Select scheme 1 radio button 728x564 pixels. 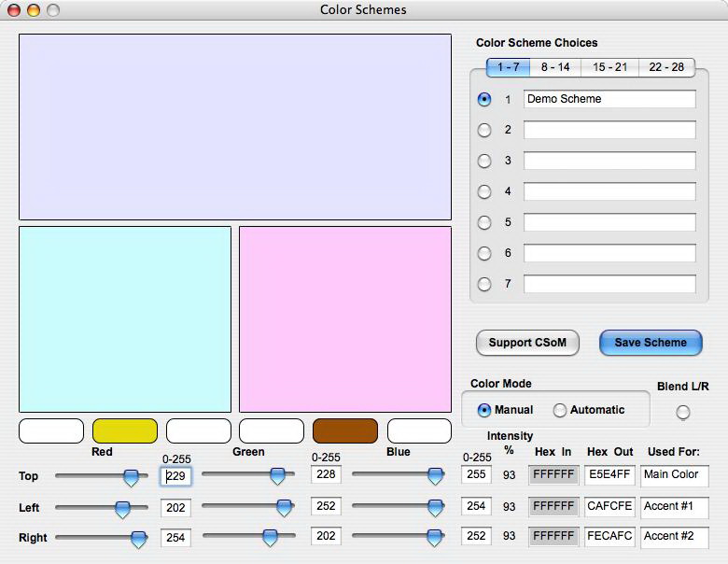[x=484, y=99]
